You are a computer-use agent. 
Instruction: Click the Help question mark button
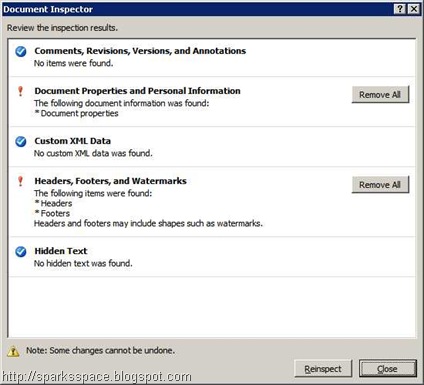pyautogui.click(x=400, y=9)
